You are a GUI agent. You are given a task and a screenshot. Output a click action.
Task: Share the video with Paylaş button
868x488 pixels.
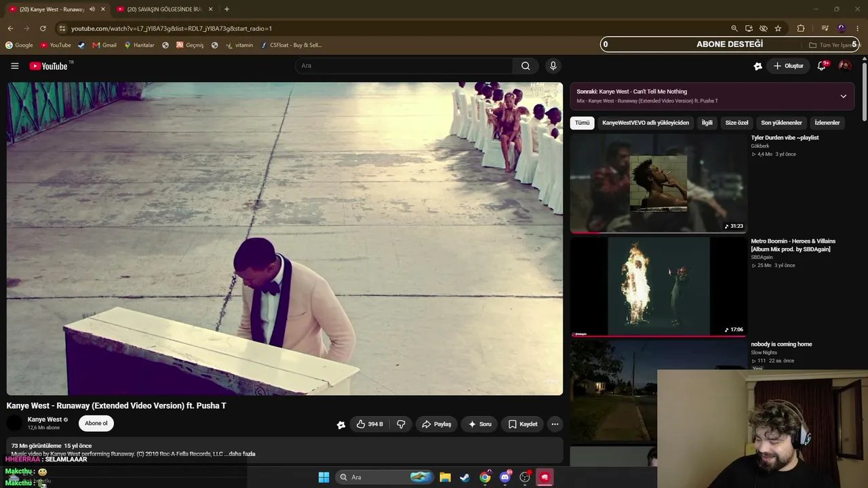(x=436, y=424)
